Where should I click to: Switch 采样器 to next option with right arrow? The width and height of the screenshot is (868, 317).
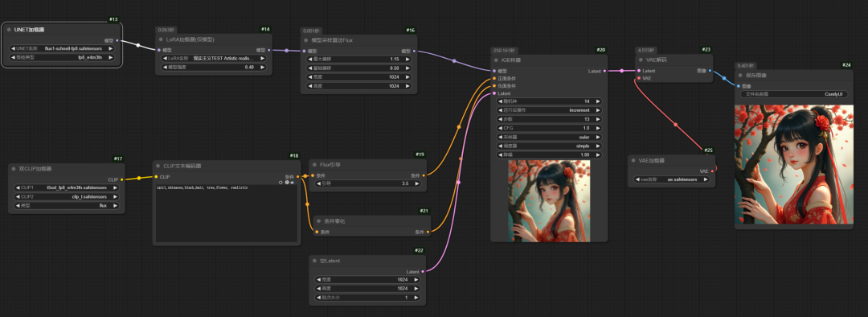(598, 137)
